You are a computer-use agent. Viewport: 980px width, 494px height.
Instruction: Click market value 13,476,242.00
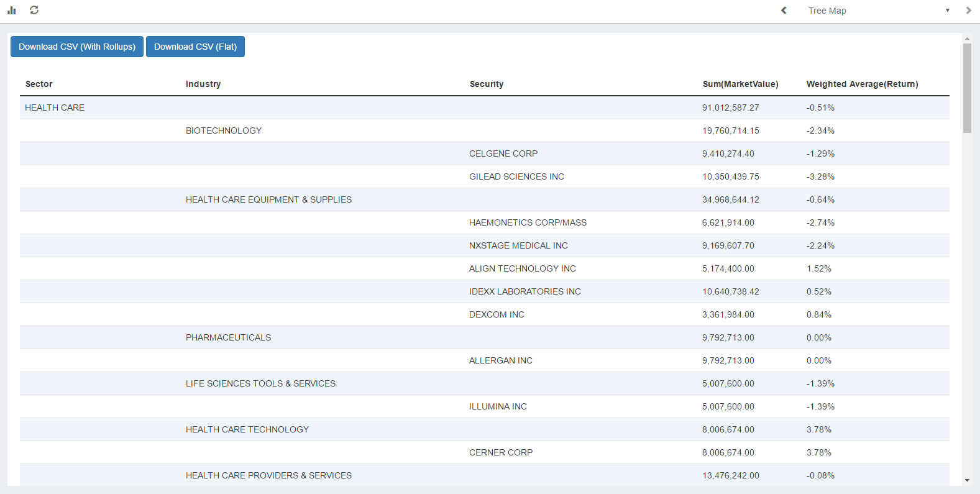(x=731, y=475)
